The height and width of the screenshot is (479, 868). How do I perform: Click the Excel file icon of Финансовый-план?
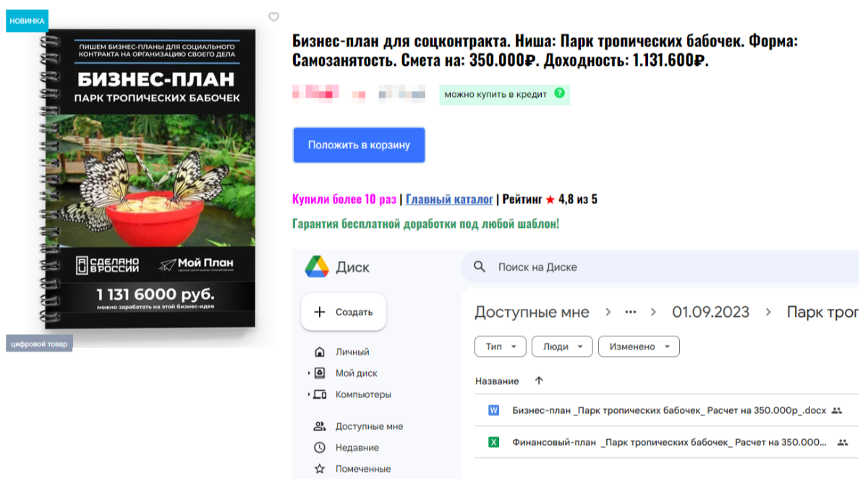point(494,442)
